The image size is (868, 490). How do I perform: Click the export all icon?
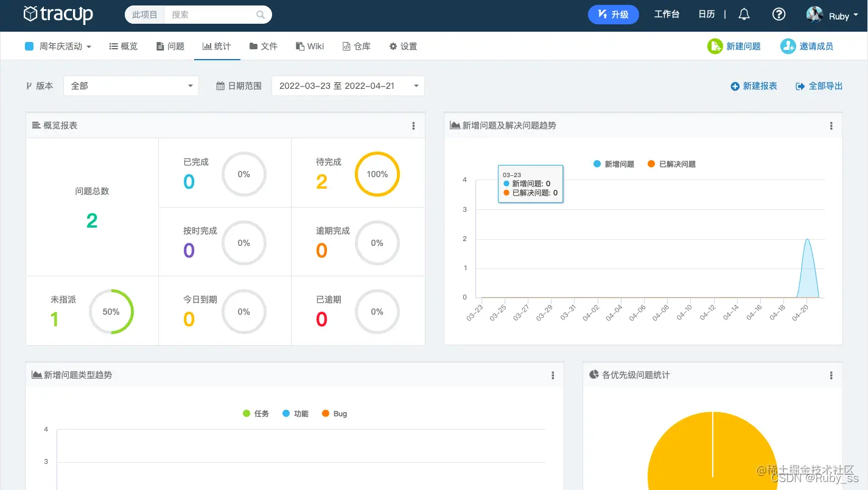[x=800, y=86]
